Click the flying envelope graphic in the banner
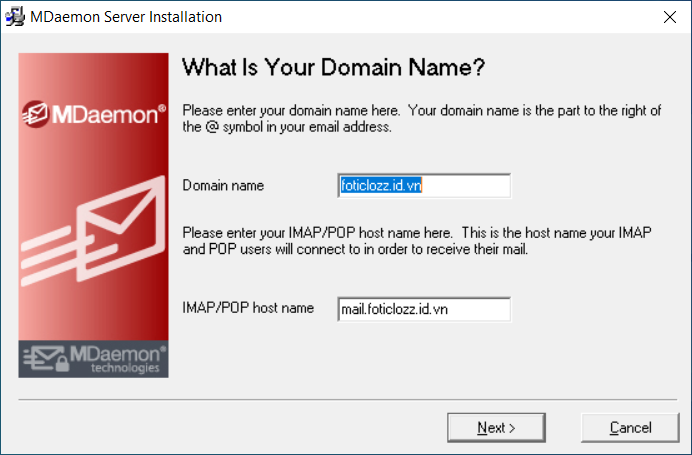 [x=93, y=231]
